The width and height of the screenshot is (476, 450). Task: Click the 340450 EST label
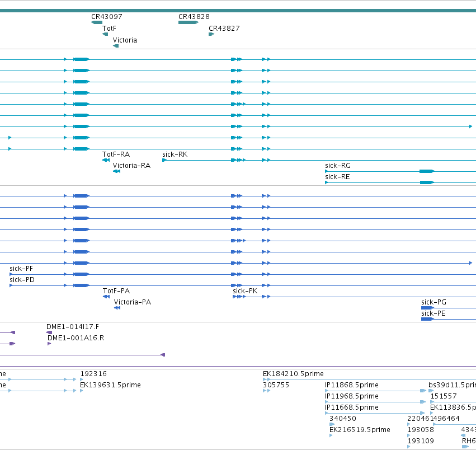tap(343, 419)
